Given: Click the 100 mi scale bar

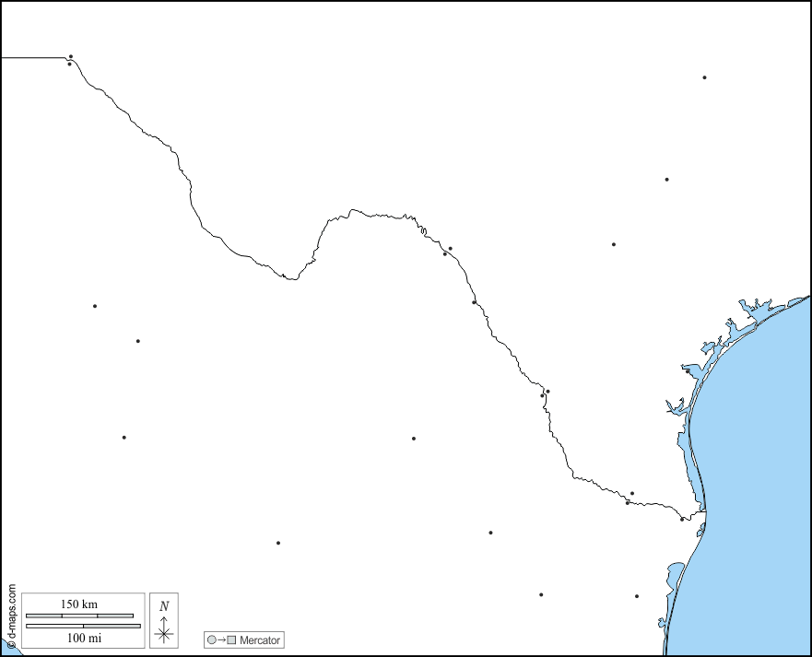Looking at the screenshot, I should (83, 627).
